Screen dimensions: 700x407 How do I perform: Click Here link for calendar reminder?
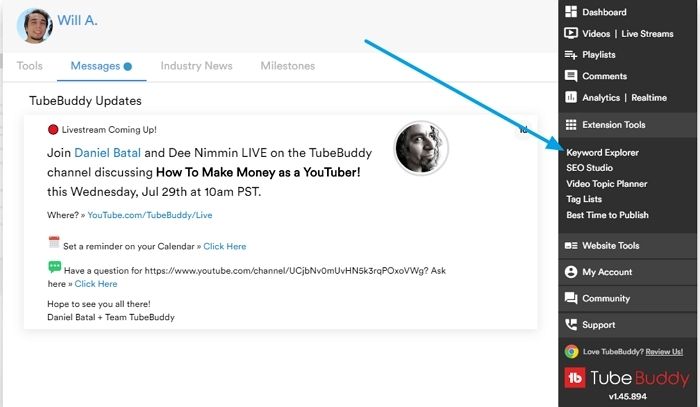225,246
